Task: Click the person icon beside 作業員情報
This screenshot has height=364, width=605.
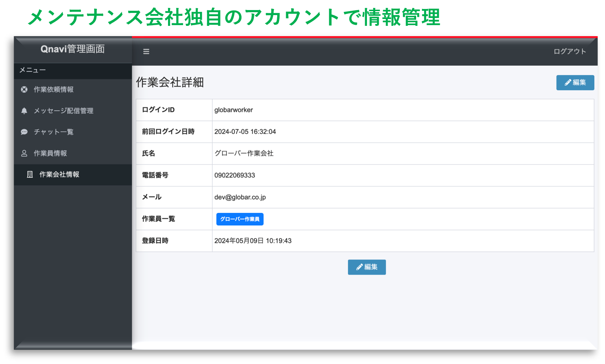Action: pyautogui.click(x=24, y=153)
